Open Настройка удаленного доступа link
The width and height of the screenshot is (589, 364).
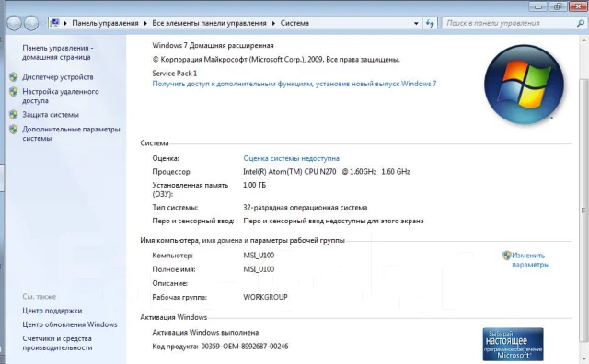click(61, 97)
